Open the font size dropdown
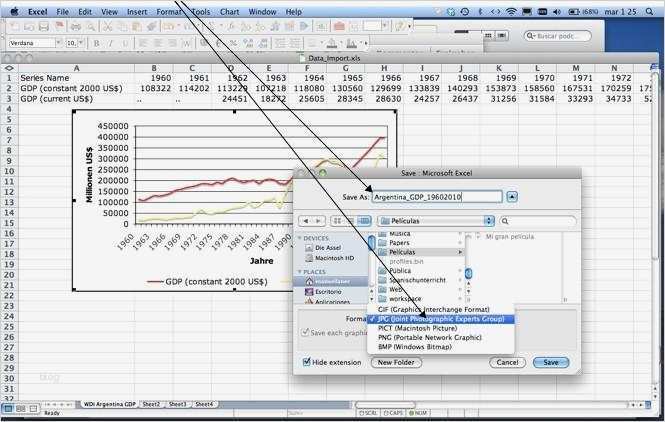The image size is (665, 422). pyautogui.click(x=81, y=43)
